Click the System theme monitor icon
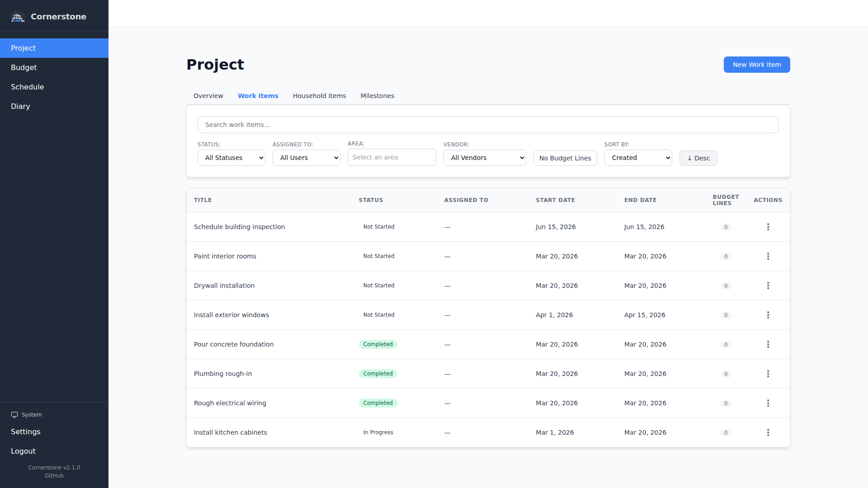Viewport: 868px width, 488px height. [14, 415]
